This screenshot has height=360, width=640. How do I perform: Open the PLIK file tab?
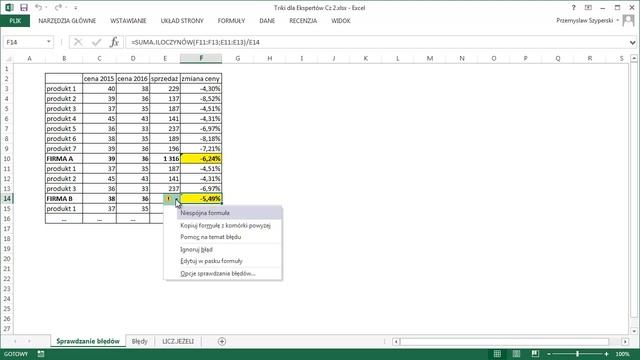[x=15, y=21]
